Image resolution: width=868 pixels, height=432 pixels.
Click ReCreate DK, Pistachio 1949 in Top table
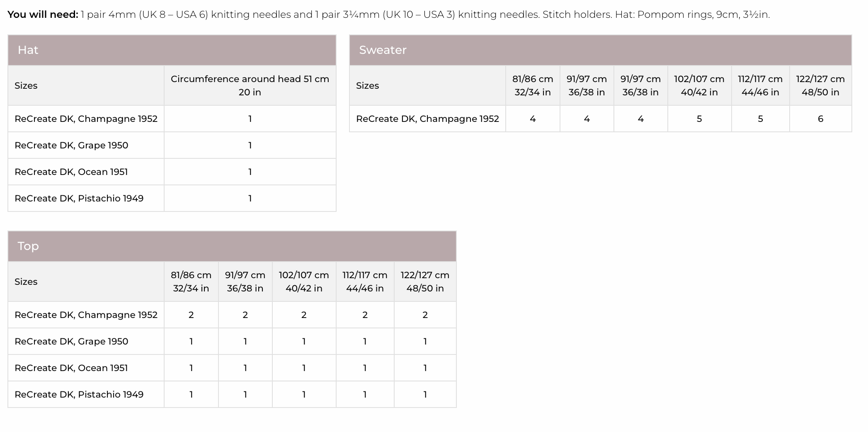pos(79,395)
